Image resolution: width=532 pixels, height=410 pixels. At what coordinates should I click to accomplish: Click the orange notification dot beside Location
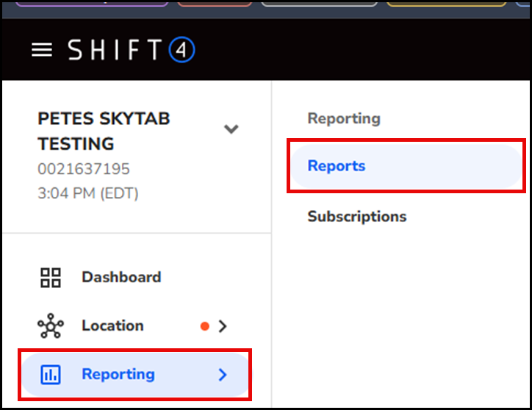pos(205,326)
